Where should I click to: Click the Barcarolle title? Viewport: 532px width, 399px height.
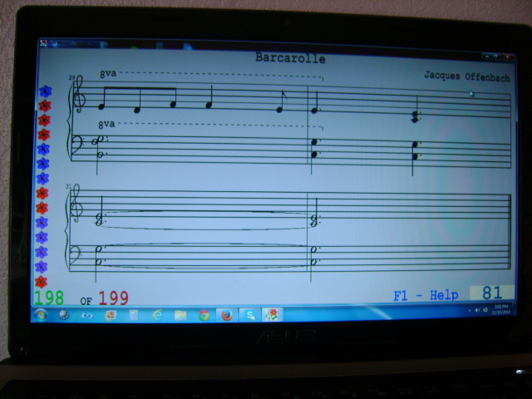(290, 58)
